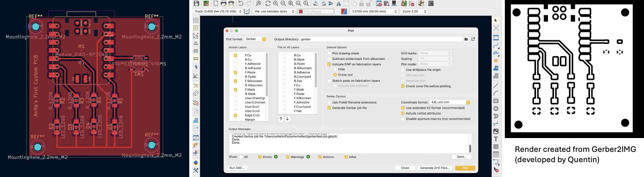
Task: Click the Output directory text field
Action: click(x=381, y=39)
